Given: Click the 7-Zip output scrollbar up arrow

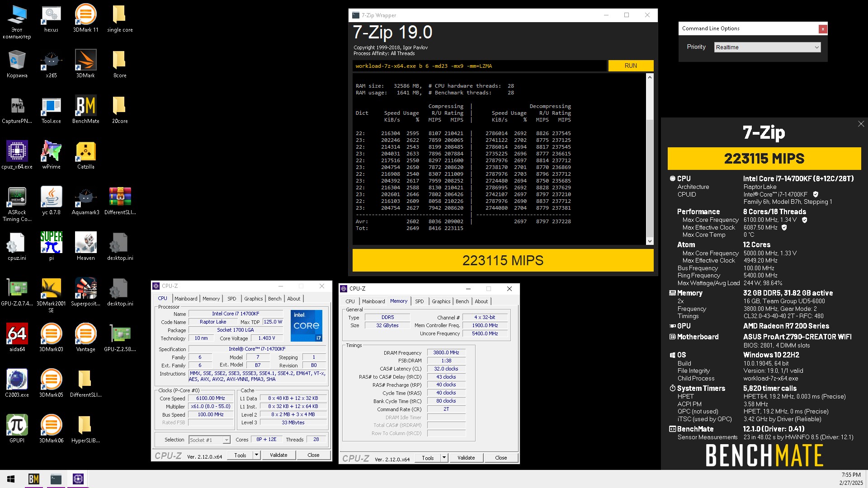Looking at the screenshot, I should click(650, 77).
